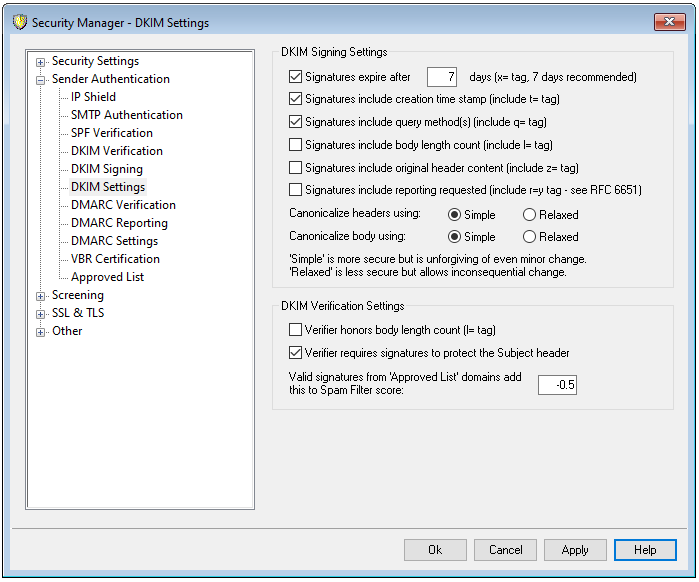Image resolution: width=699 pixels, height=582 pixels.
Task: Expand the Security Settings tree node
Action: (x=41, y=62)
